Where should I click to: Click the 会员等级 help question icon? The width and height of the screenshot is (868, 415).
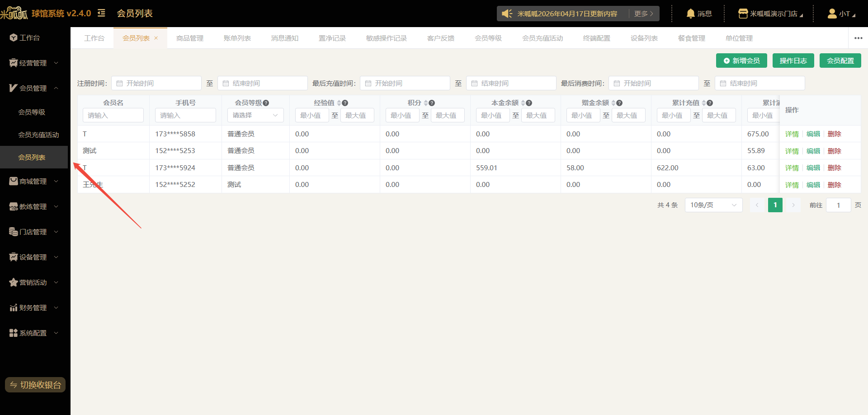coord(266,103)
